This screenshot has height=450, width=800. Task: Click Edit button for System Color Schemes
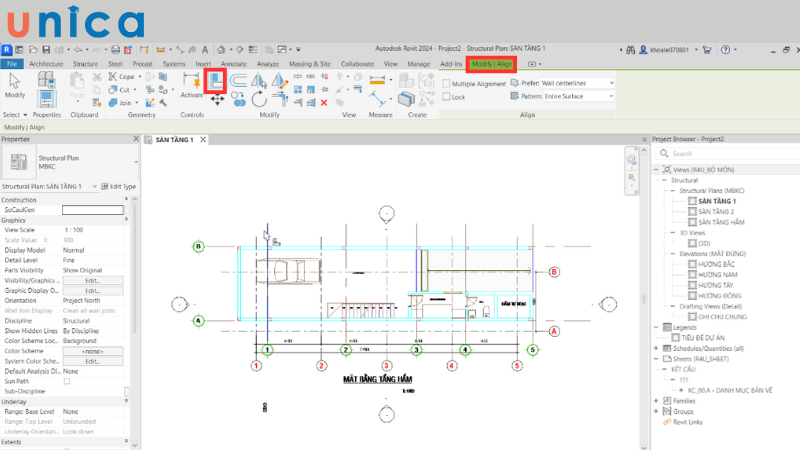pos(93,361)
